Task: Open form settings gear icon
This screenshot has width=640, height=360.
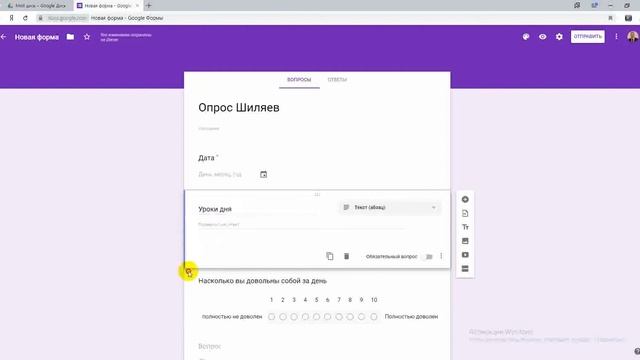Action: [559, 37]
